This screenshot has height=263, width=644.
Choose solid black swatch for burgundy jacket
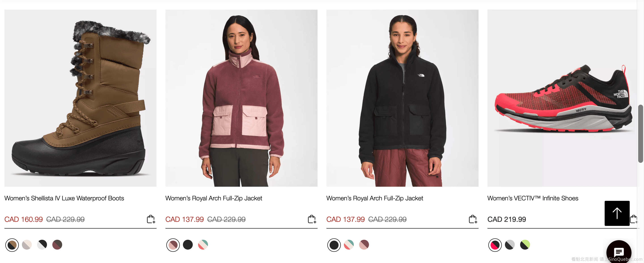pos(188,245)
